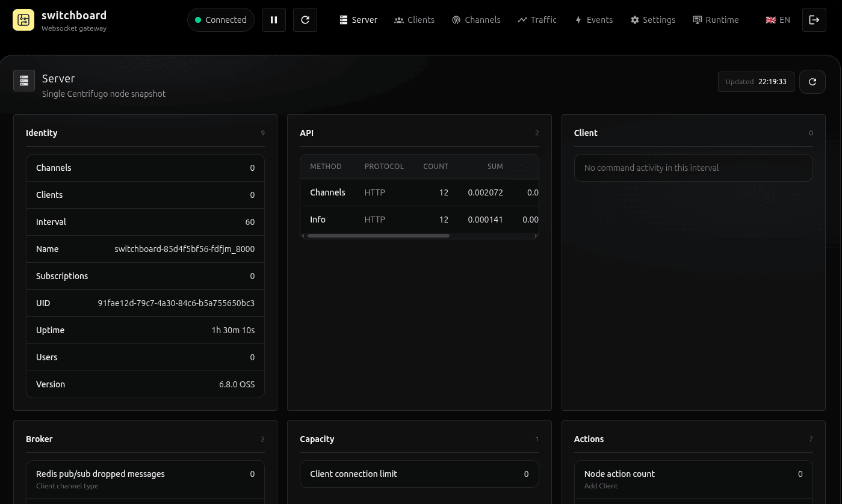Click the API table left scroll arrow
This screenshot has width=842, height=504.
point(303,236)
